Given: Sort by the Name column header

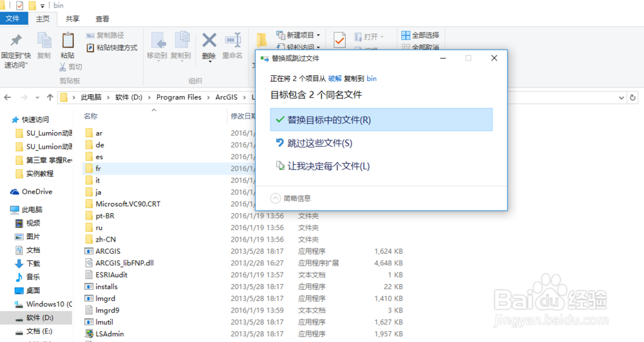Looking at the screenshot, I should point(90,116).
